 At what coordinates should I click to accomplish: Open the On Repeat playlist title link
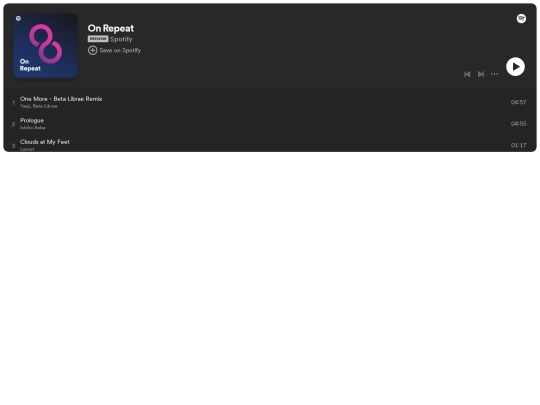[111, 28]
